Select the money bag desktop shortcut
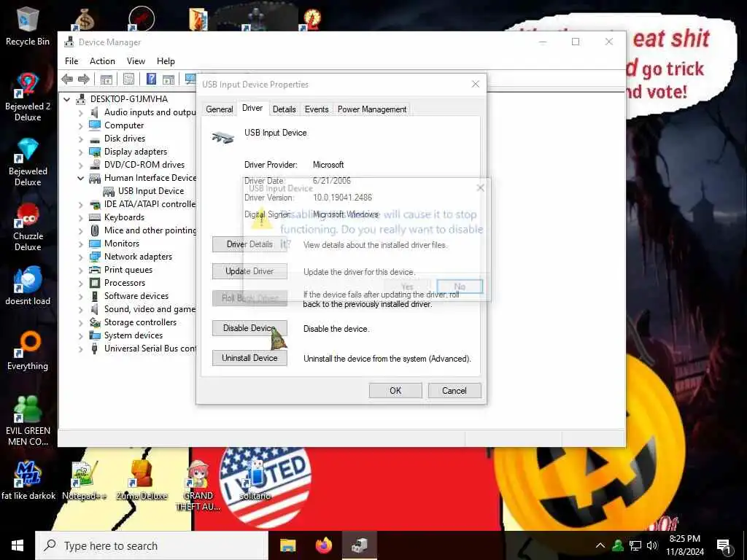The width and height of the screenshot is (747, 560). click(85, 20)
